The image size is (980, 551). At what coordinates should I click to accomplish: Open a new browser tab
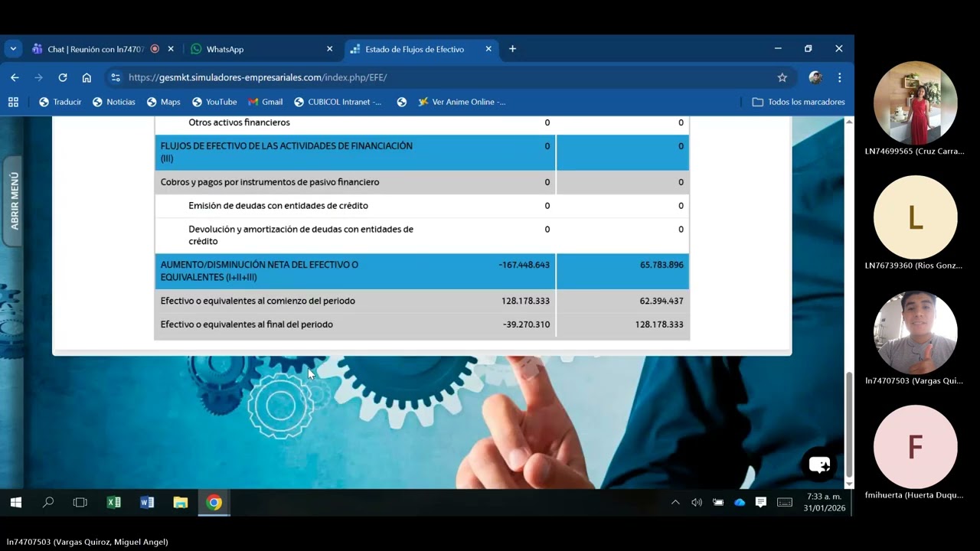click(x=512, y=49)
